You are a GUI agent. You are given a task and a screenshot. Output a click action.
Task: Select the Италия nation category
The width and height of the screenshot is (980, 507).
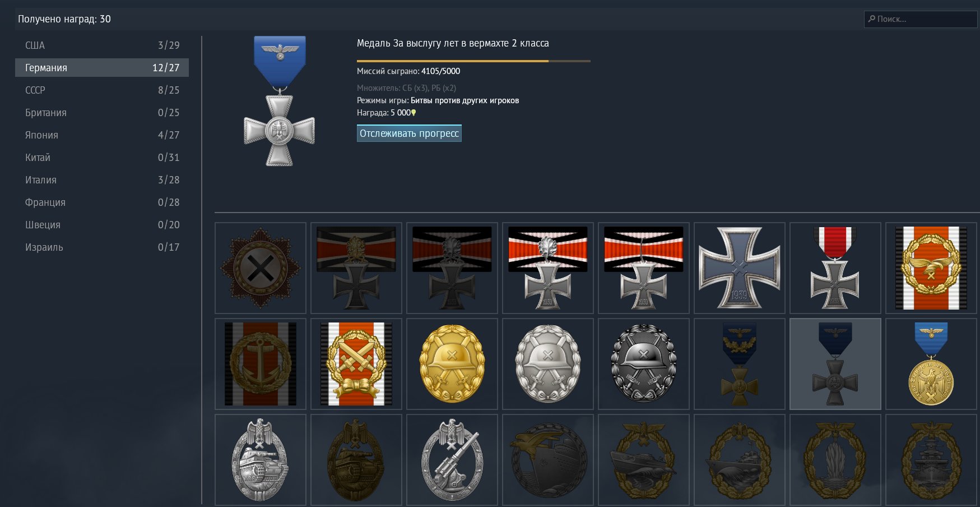102,180
